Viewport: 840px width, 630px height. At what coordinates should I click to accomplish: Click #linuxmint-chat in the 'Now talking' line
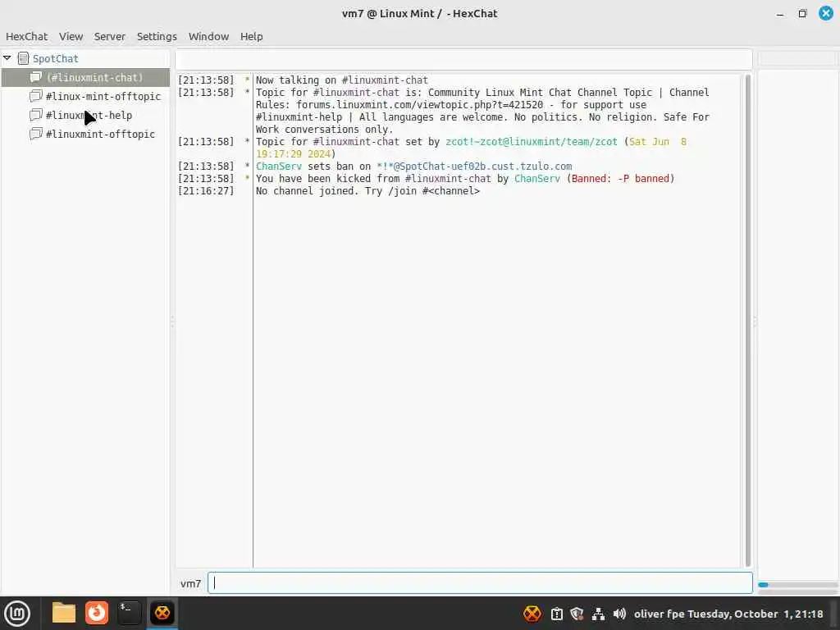385,80
